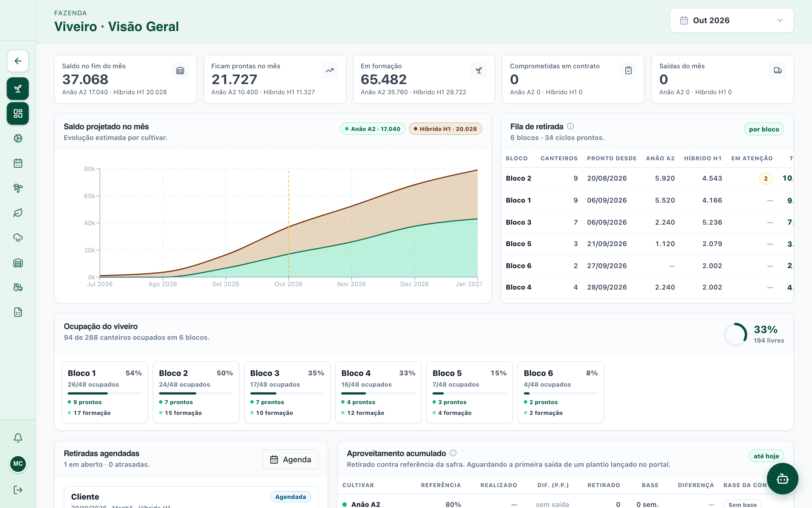
Task: Open the calendar sidebar icon
Action: pyautogui.click(x=18, y=163)
